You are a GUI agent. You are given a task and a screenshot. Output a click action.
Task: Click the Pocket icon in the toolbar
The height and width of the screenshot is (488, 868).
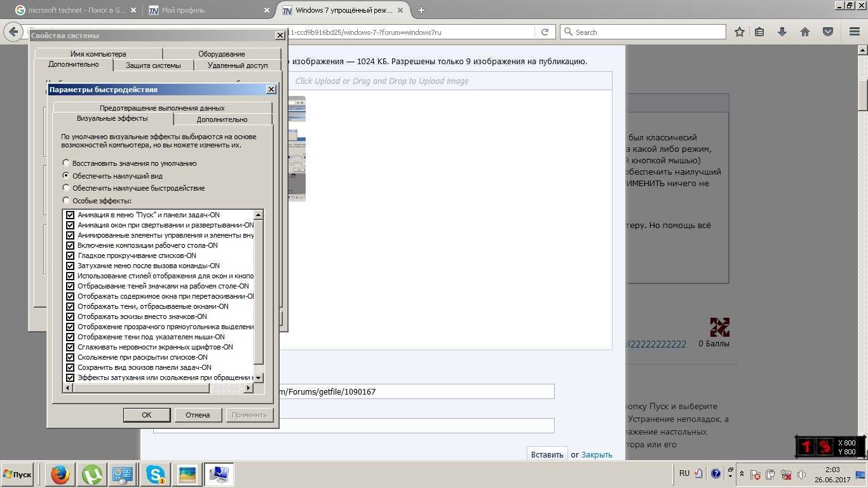click(x=828, y=32)
